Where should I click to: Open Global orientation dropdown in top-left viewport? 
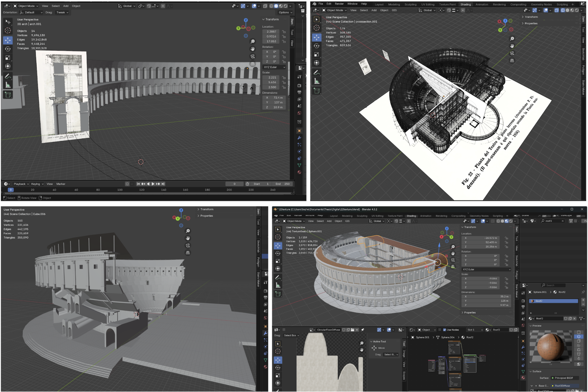[127, 6]
